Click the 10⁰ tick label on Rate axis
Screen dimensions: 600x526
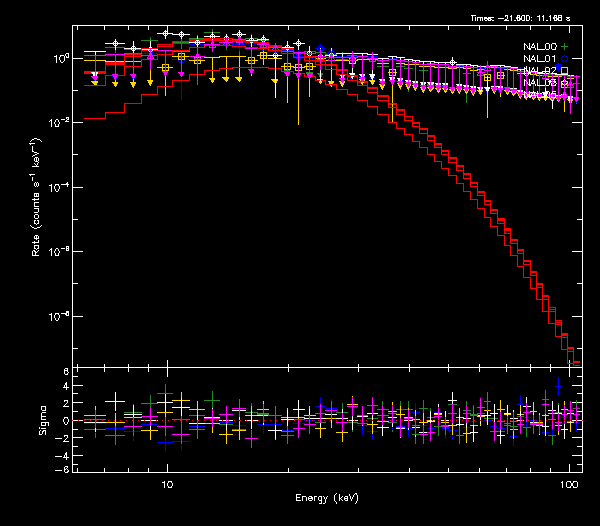pos(59,59)
